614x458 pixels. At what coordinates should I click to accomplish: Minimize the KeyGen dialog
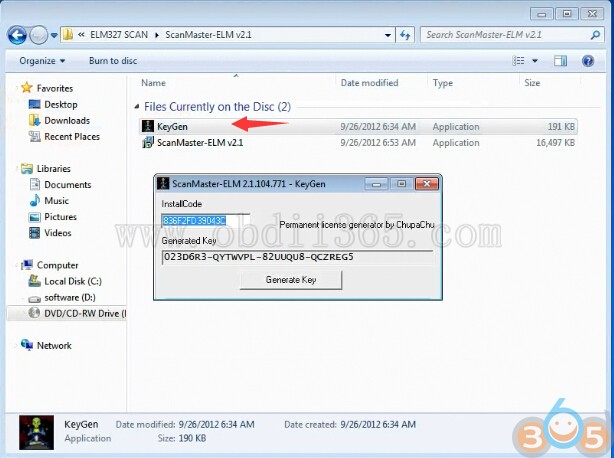click(x=376, y=184)
